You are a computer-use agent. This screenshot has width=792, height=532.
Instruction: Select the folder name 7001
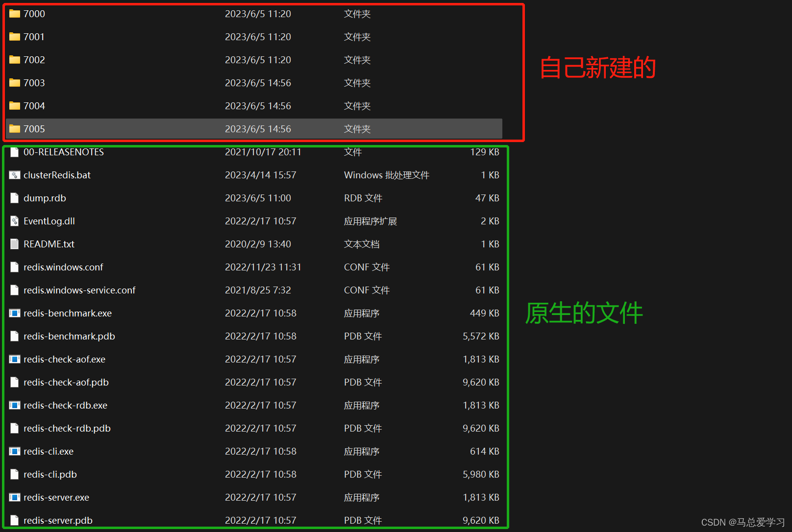[34, 37]
